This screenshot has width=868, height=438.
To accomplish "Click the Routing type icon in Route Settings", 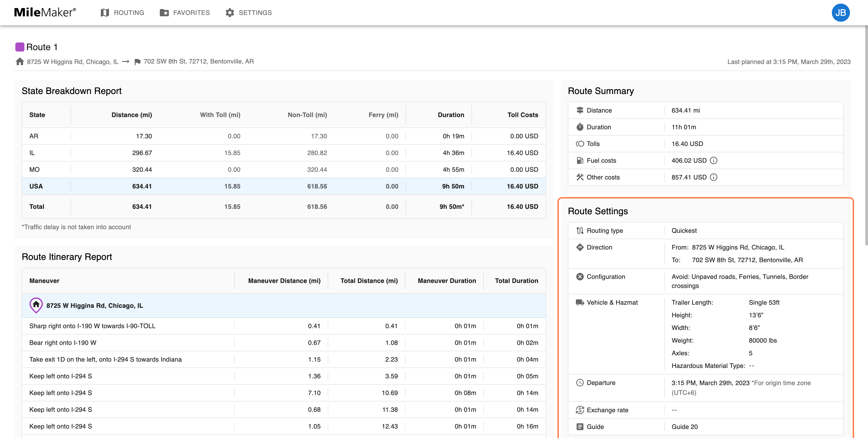I will pos(580,231).
